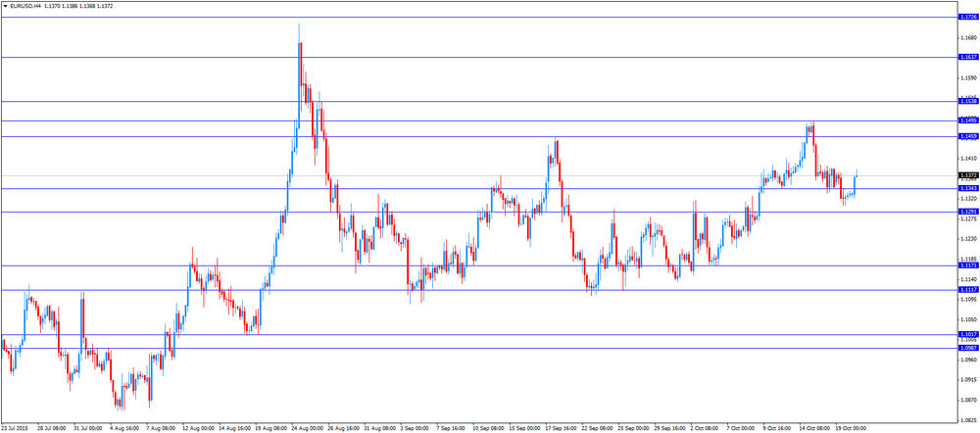Select the 1.0987 horizontal line price label
The image size is (980, 433).
tap(968, 348)
